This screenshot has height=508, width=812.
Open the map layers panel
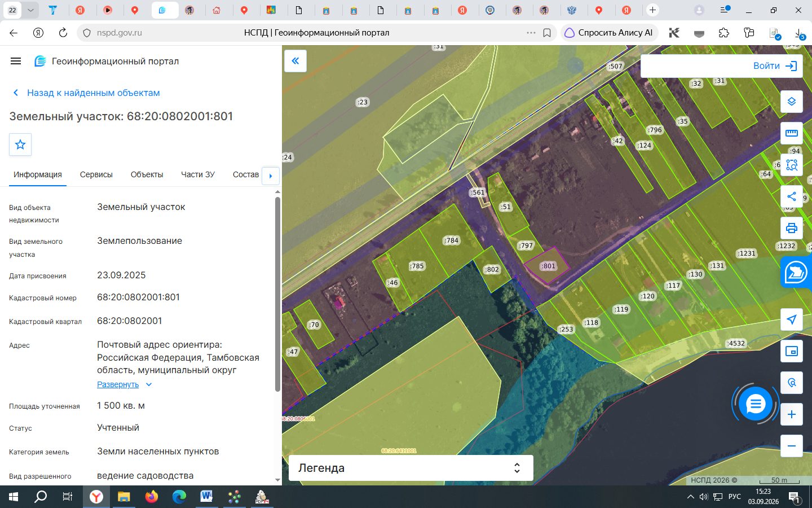click(792, 102)
